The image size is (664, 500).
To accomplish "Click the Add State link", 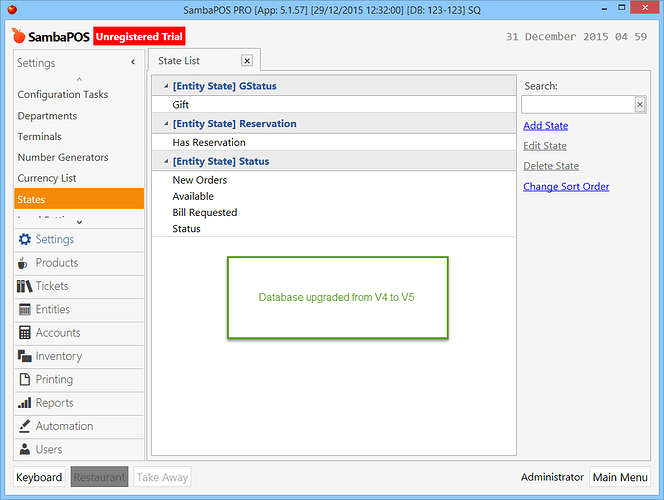I will click(x=545, y=126).
